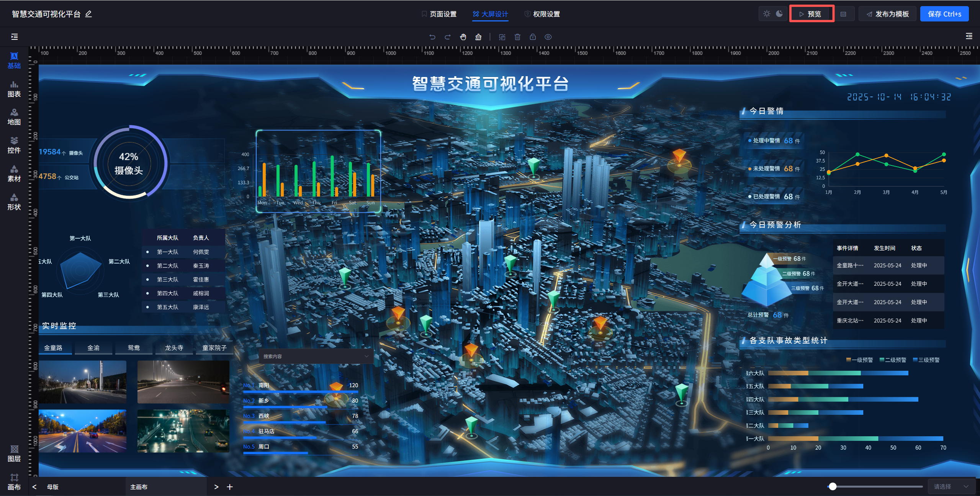Collapse the left panel toggle icon
980x496 pixels.
[15, 37]
